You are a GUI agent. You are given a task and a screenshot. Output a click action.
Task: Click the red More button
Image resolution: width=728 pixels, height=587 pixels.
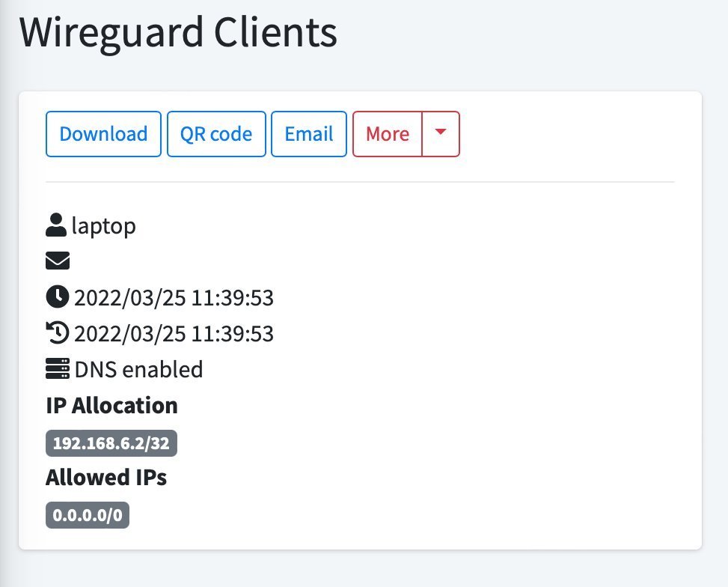(388, 134)
